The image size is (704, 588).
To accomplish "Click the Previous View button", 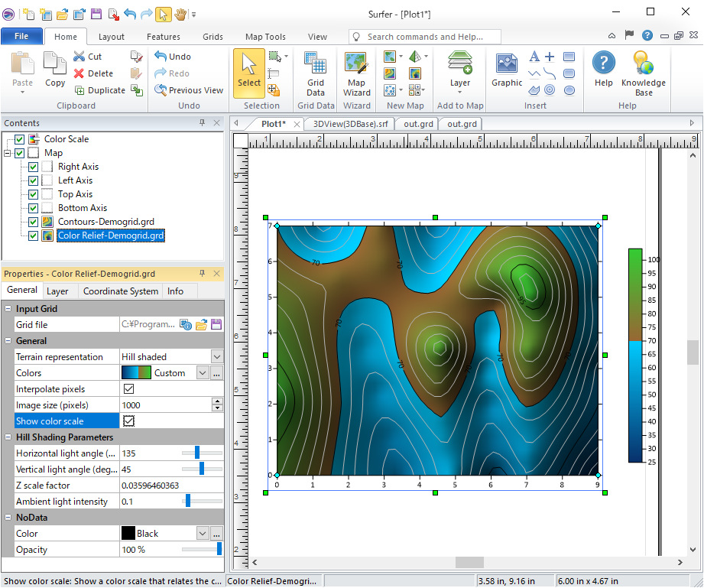I will pyautogui.click(x=189, y=90).
